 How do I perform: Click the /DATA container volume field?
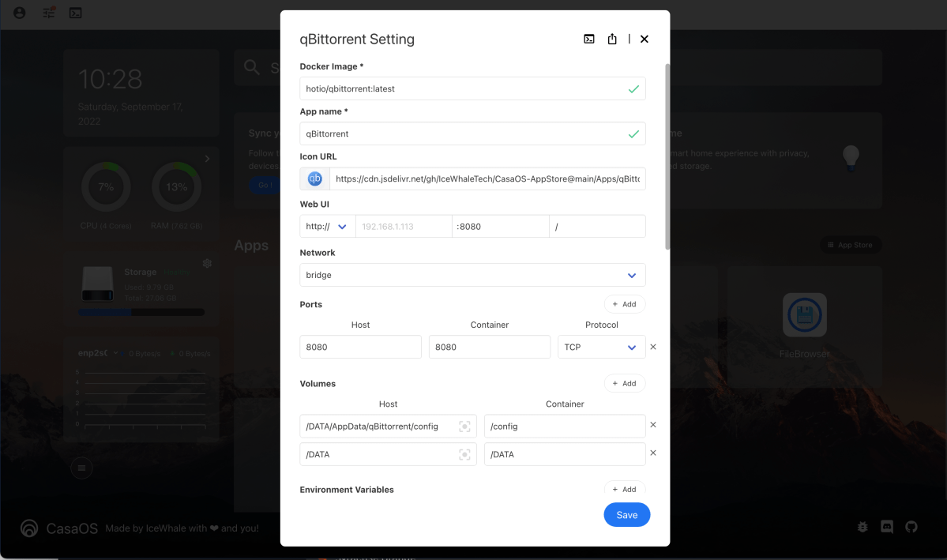565,454
